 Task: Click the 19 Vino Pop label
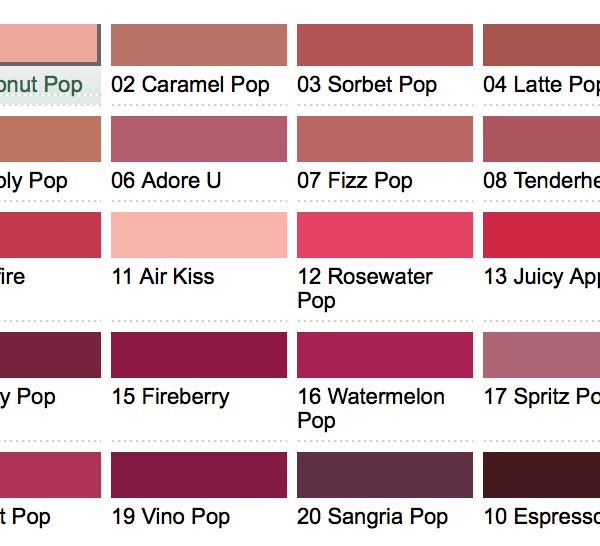(171, 517)
